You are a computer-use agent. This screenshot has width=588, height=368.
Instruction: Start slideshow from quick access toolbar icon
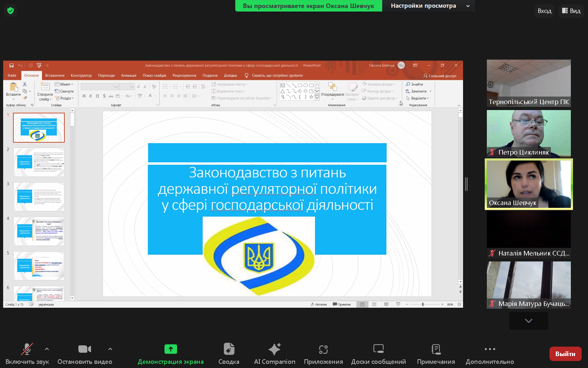coord(39,66)
